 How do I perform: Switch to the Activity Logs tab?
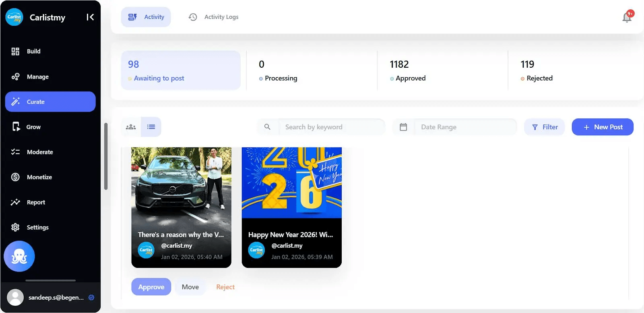point(214,17)
